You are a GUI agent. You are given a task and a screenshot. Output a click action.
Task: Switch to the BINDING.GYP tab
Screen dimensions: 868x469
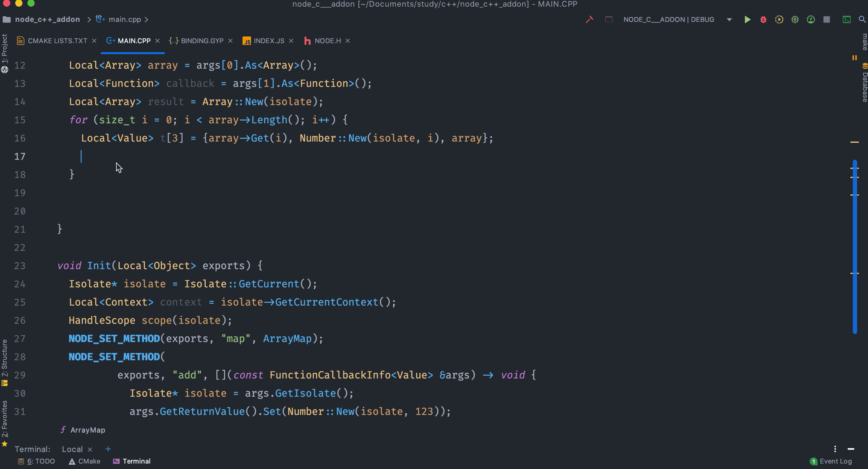(x=202, y=41)
